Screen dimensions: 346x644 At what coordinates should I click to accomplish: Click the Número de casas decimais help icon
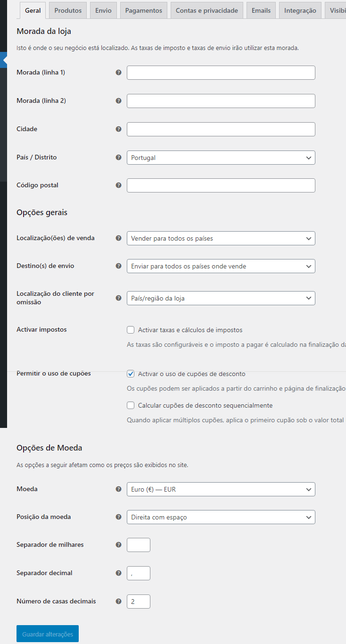point(118,601)
